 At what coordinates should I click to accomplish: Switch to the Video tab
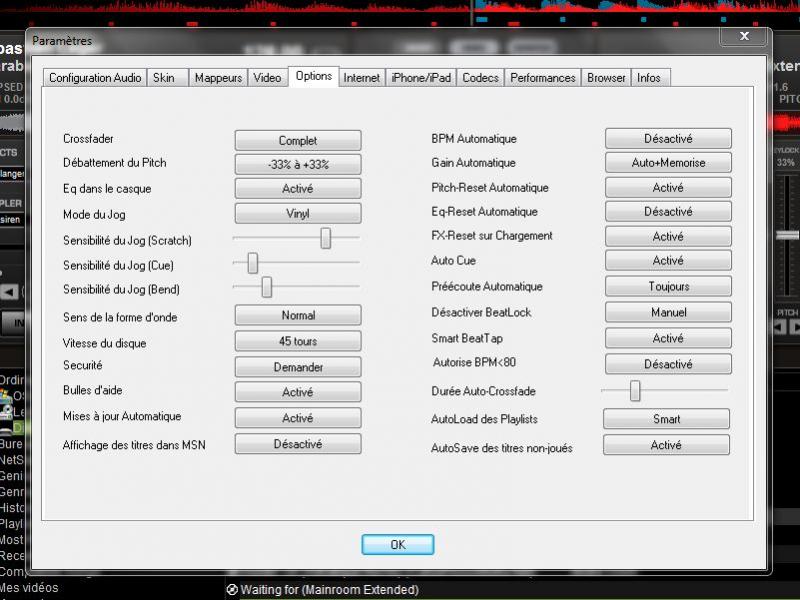pos(267,78)
